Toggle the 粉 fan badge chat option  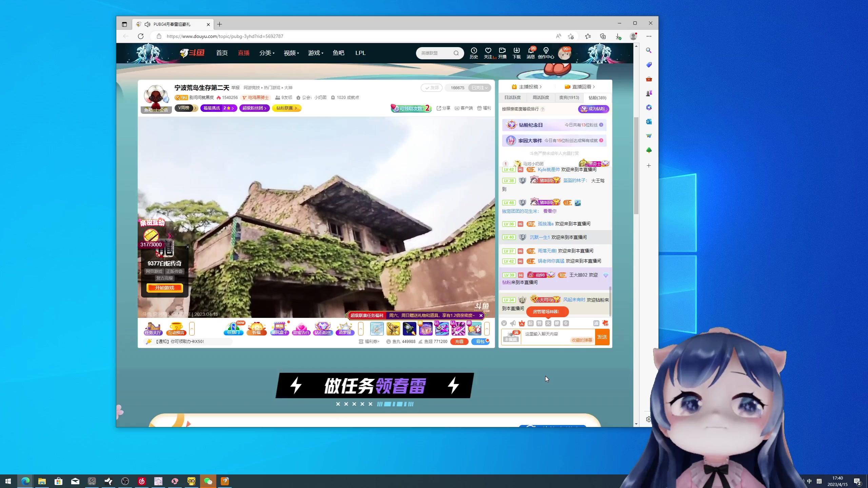tap(530, 323)
